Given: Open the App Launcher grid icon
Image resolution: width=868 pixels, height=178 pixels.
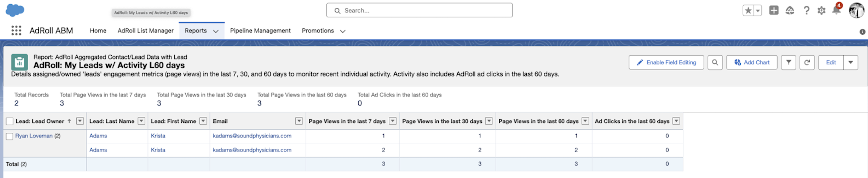Looking at the screenshot, I should point(16,30).
